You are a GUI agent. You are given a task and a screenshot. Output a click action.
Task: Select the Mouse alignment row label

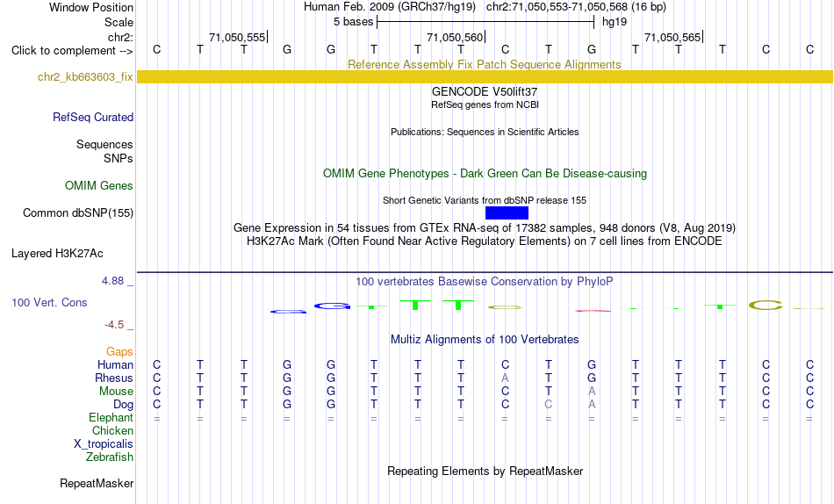(x=116, y=392)
